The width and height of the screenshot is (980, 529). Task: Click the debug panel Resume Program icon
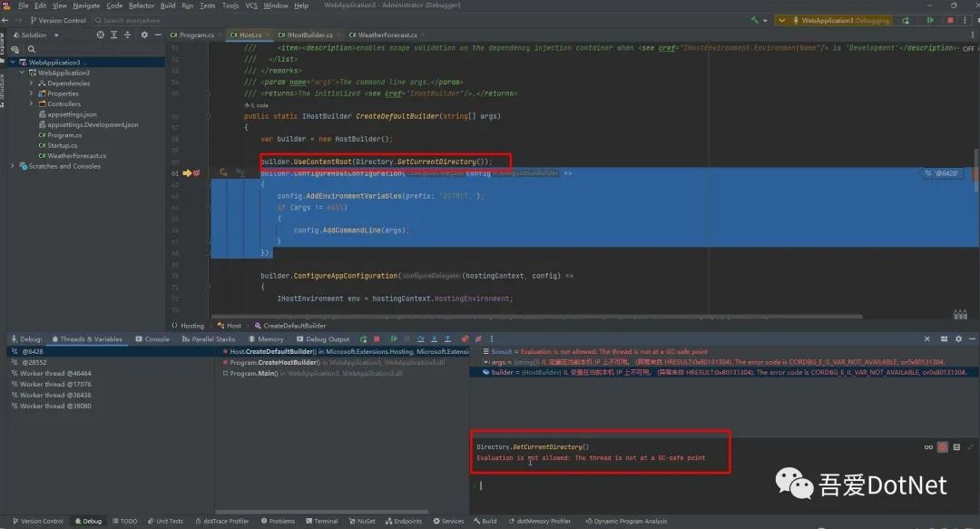pos(394,339)
